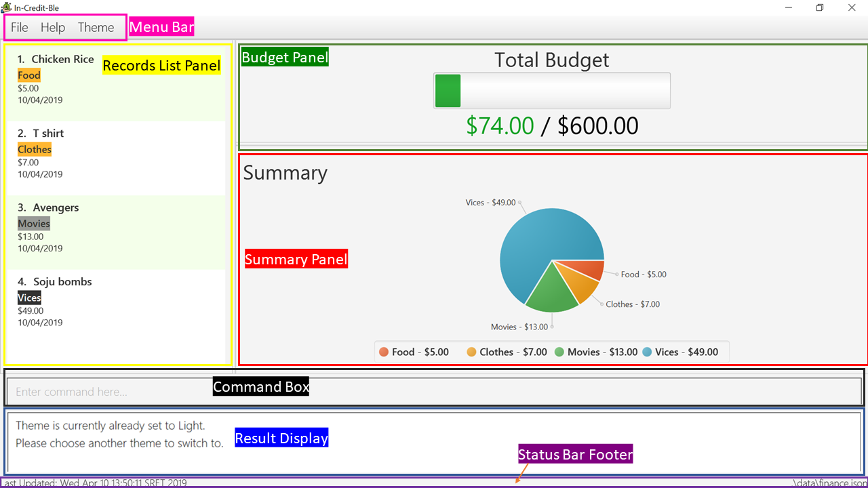Viewport: 868px width, 488px height.
Task: Click the date under Chicken Rice
Action: (40, 100)
